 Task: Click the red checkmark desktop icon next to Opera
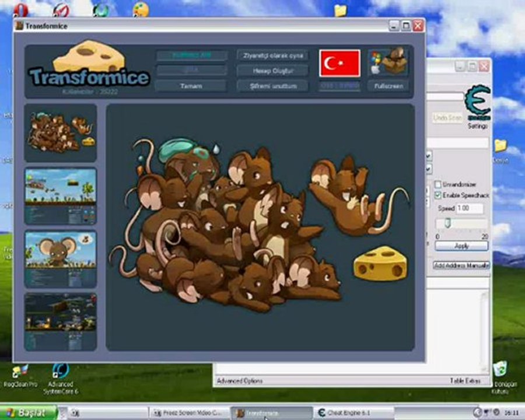(61, 9)
